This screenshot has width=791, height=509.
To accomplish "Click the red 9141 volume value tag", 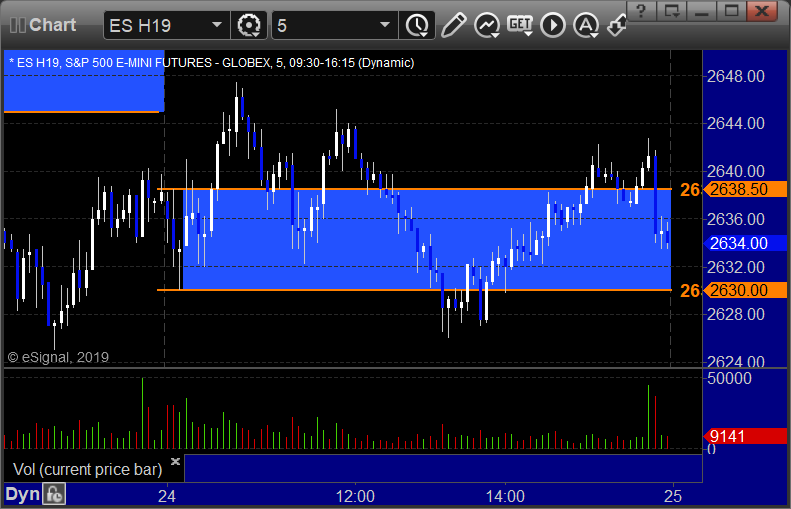I will pyautogui.click(x=746, y=436).
